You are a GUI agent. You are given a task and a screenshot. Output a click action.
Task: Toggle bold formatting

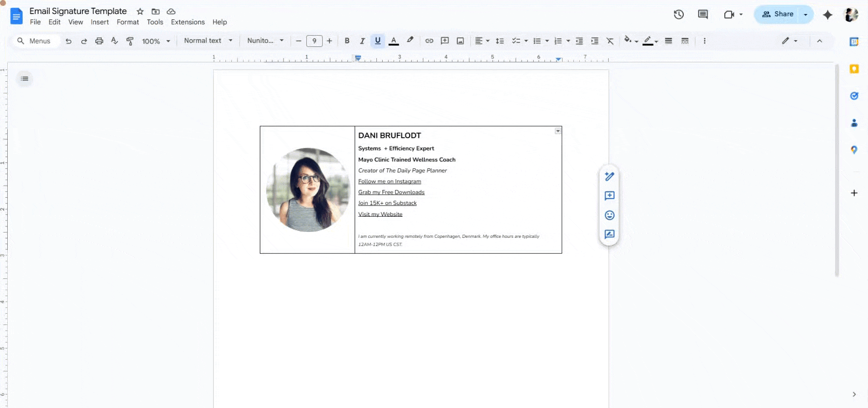click(347, 41)
